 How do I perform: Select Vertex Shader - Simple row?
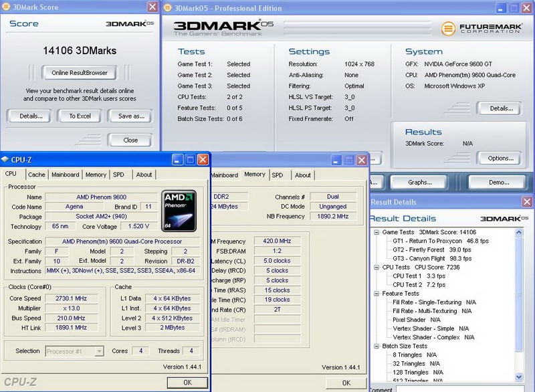[x=431, y=328]
